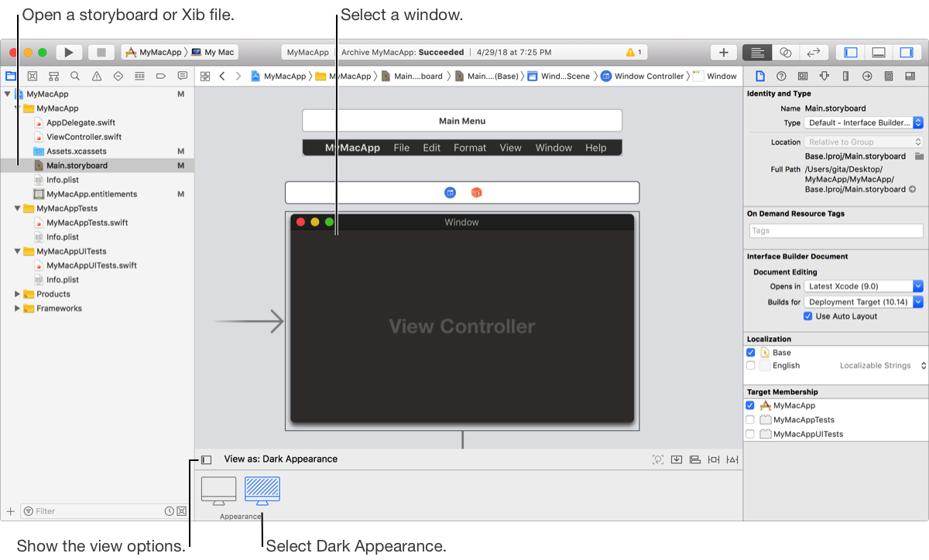
Task: Open Resolve Auto Layout Issues menu
Action: tap(732, 459)
